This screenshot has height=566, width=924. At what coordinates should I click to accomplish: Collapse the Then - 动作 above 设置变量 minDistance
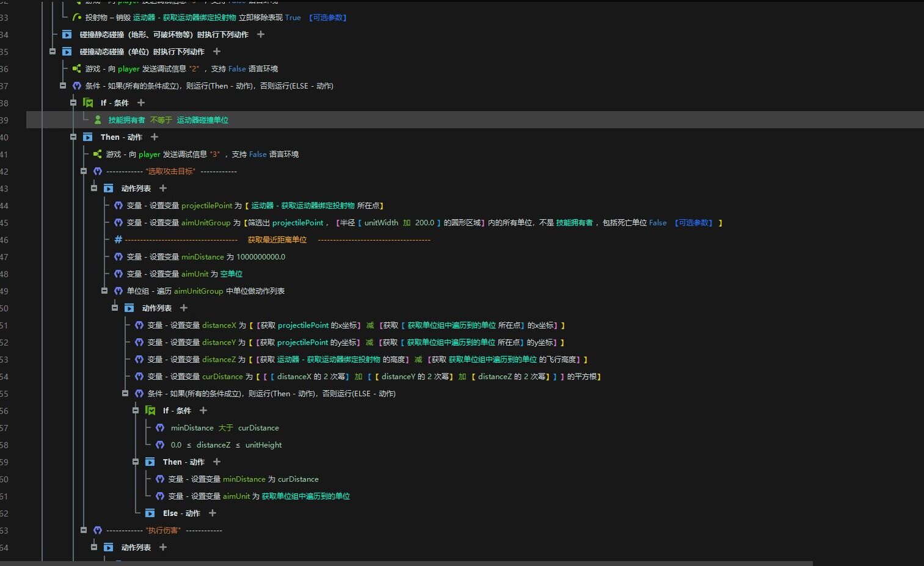tap(136, 462)
